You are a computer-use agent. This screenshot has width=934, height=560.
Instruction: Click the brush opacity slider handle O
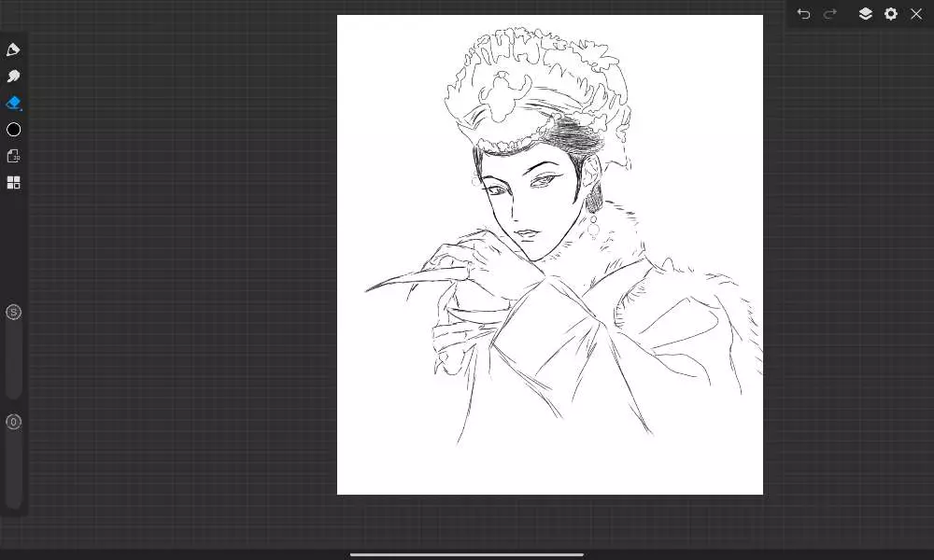click(14, 422)
